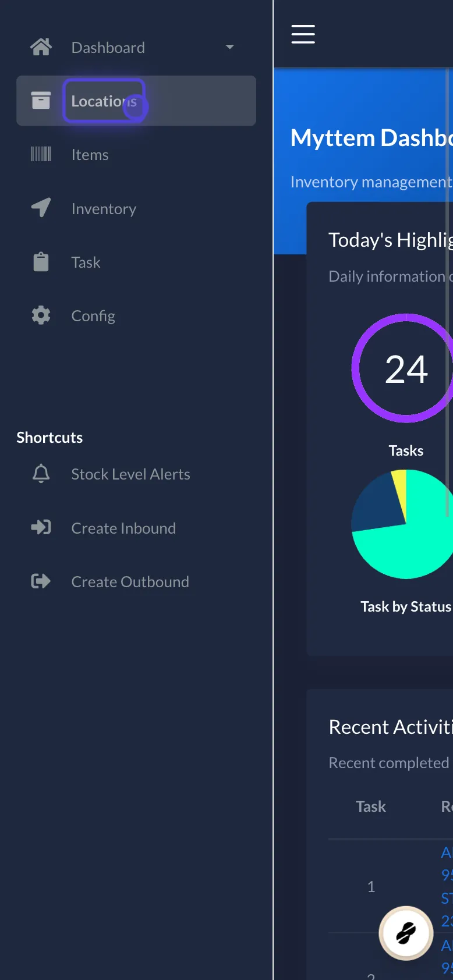Click the Items barcode icon
The width and height of the screenshot is (453, 980).
pyautogui.click(x=41, y=154)
